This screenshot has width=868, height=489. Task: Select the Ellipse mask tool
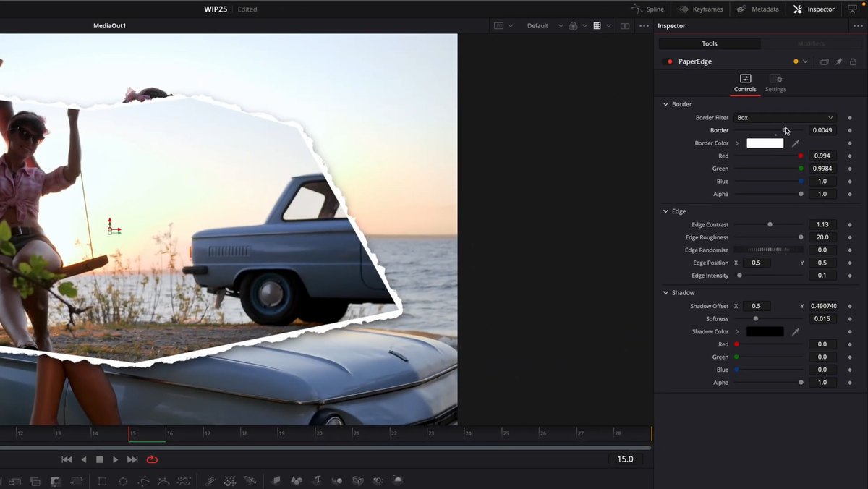(123, 481)
